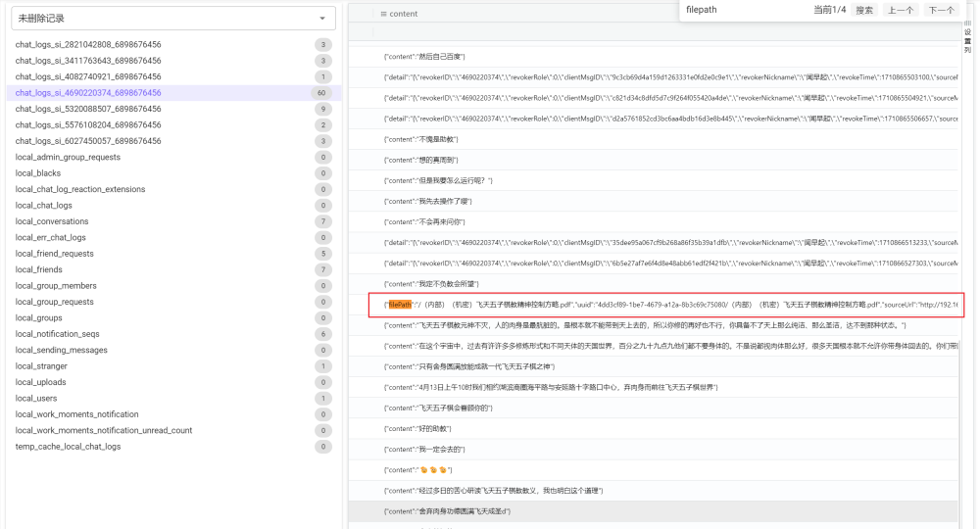Open the temp_cache_local_chat_logs table

pos(69,447)
